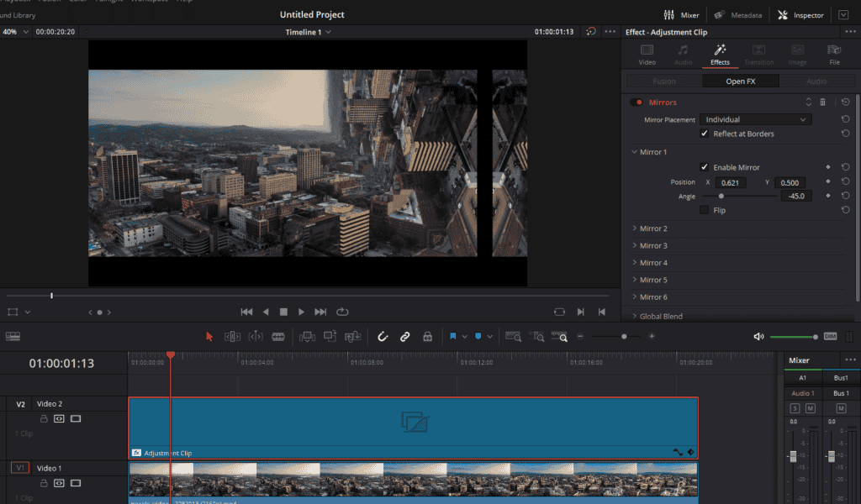Click the Custom Zoom icon
This screenshot has height=504, width=861.
tap(559, 336)
